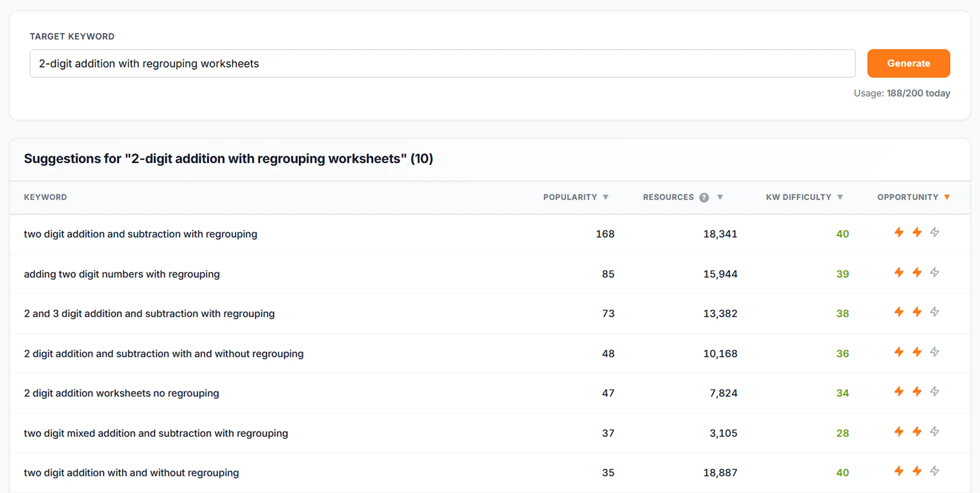
Task: Click the grey bolt in the 10,168 row
Action: tap(934, 352)
